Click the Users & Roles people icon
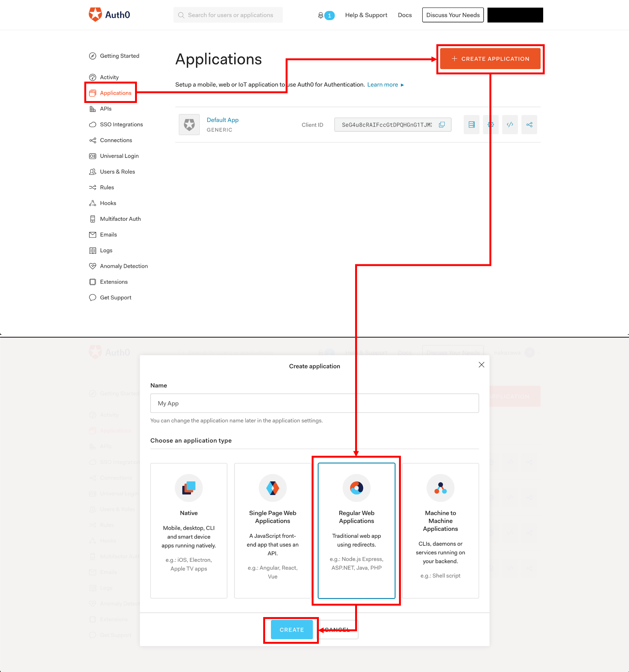 pyautogui.click(x=92, y=172)
